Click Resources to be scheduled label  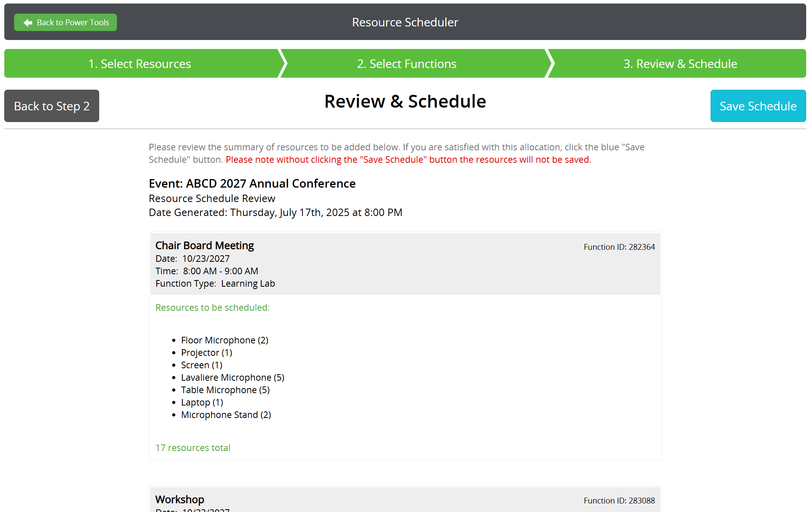coord(212,308)
